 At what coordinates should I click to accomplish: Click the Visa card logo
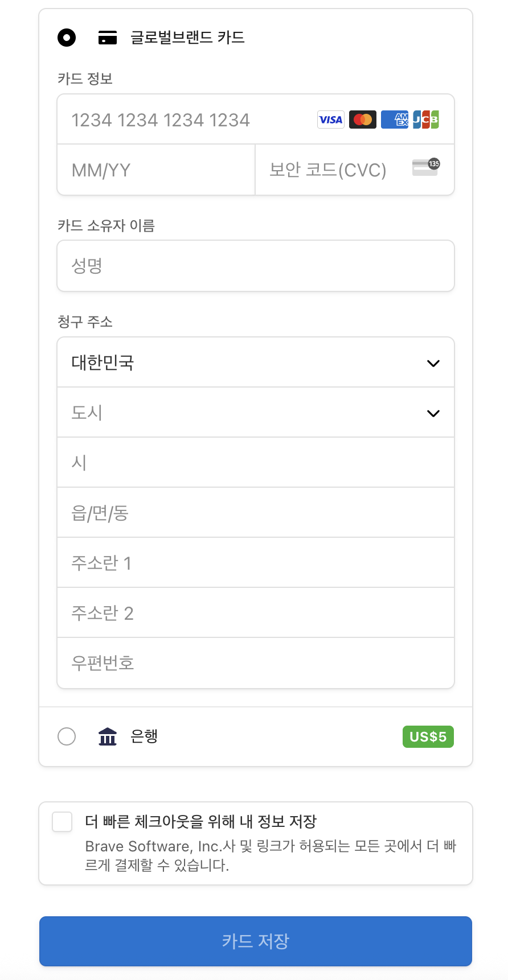(331, 120)
